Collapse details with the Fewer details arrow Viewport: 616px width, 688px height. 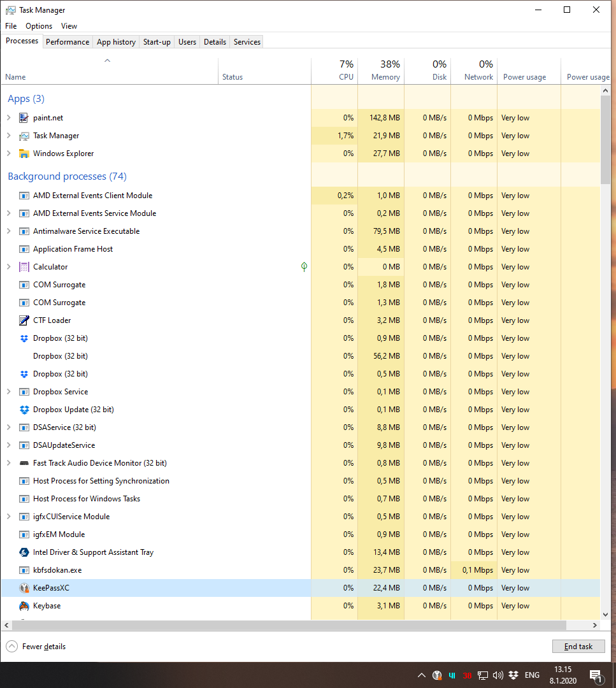12,647
